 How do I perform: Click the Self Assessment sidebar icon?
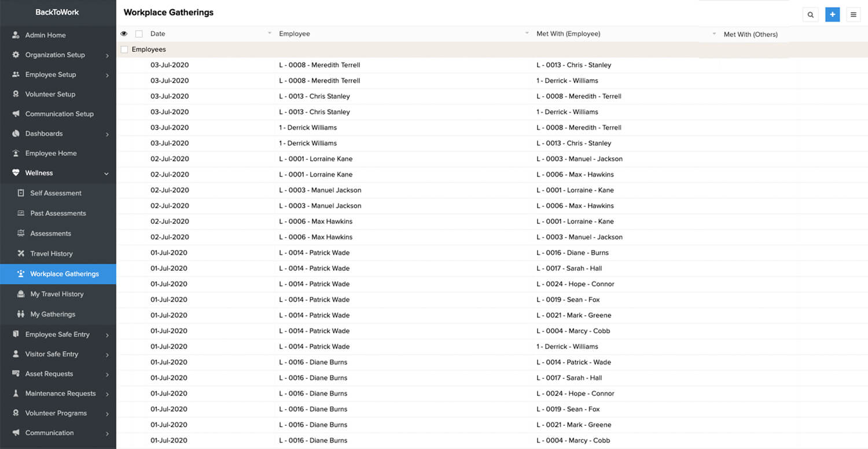[21, 193]
